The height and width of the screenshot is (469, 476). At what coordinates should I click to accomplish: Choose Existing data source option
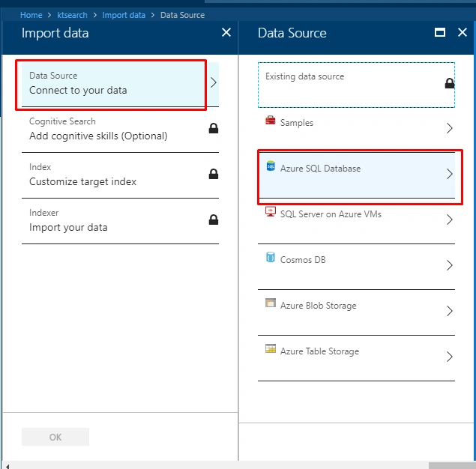[356, 85]
